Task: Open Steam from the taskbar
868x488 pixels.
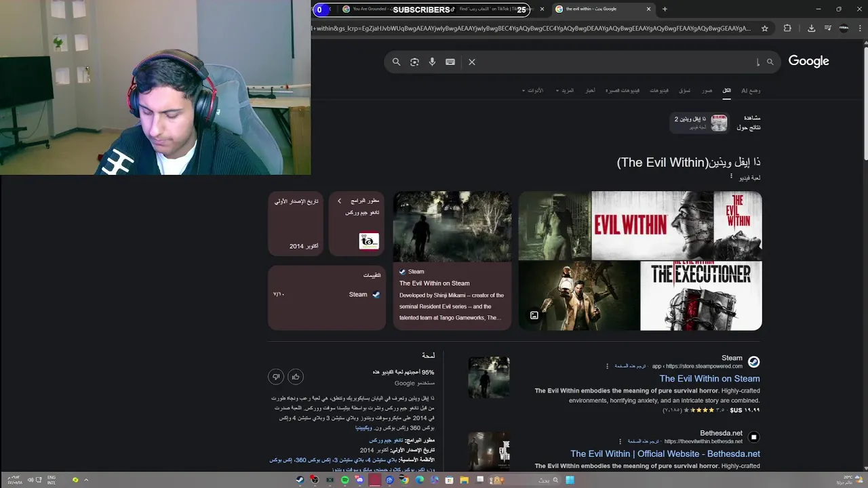Action: point(300,480)
